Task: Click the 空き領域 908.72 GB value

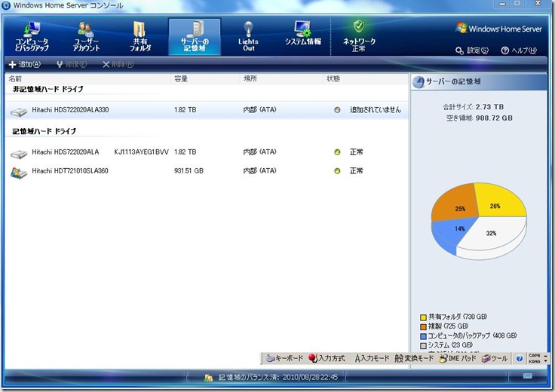Action: pos(494,118)
